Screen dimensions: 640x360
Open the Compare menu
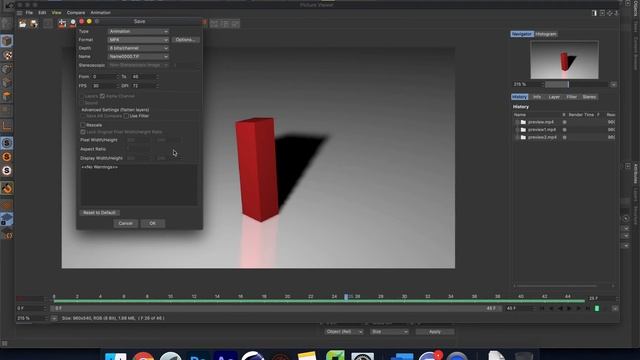[76, 13]
